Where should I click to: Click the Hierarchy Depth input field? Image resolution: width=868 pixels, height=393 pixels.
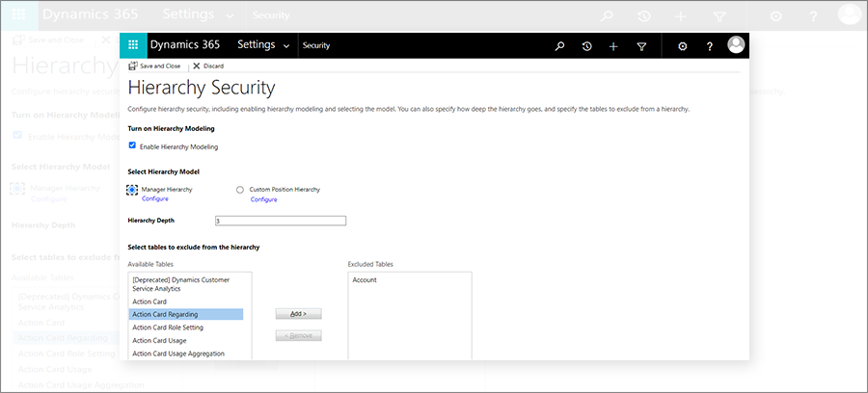coord(281,221)
